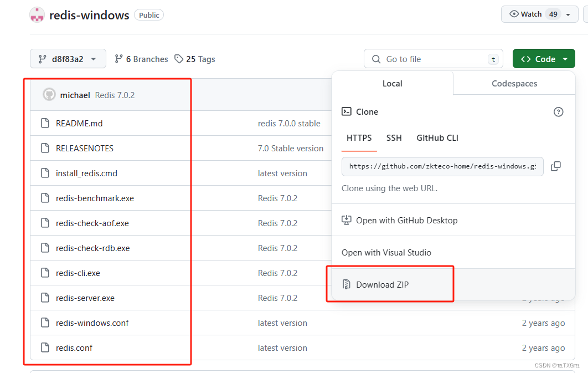The height and width of the screenshot is (373, 588).
Task: Click the branch icon beside 6 Branches
Action: click(x=118, y=59)
